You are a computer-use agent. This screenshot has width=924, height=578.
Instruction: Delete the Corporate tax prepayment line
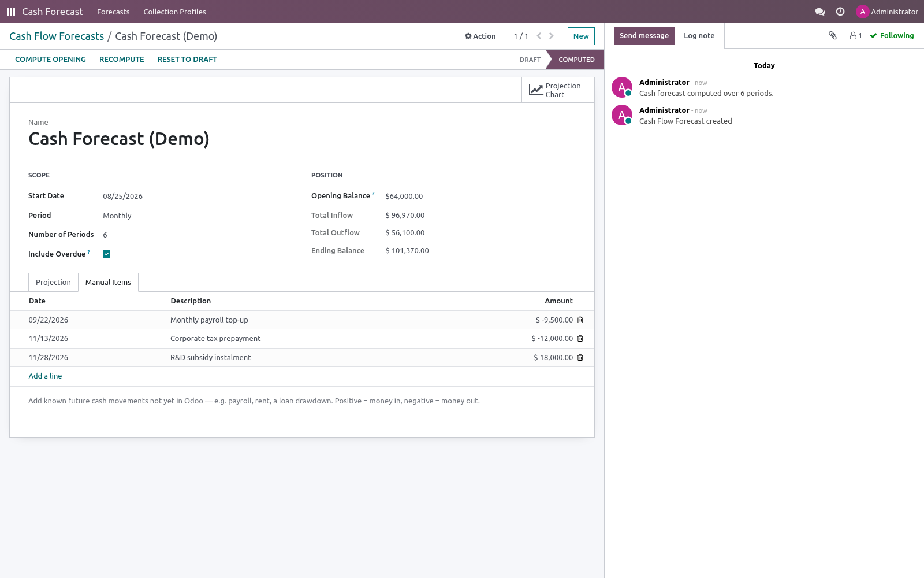pyautogui.click(x=580, y=339)
